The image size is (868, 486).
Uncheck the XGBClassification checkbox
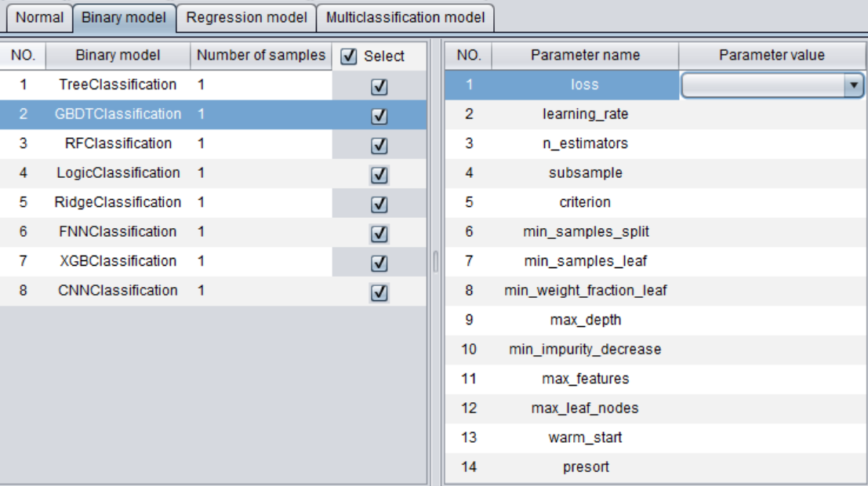pos(379,264)
